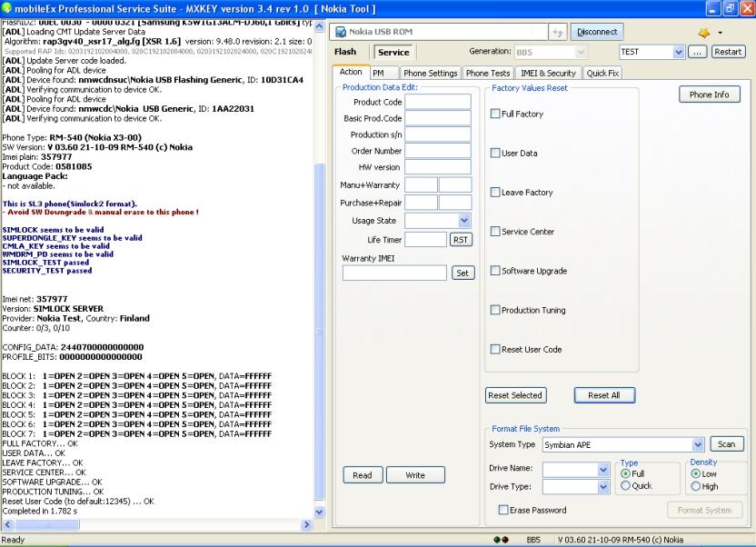Expand the System Type Symbian APE dropdown
Viewport: 756px width, 547px height.
(698, 444)
